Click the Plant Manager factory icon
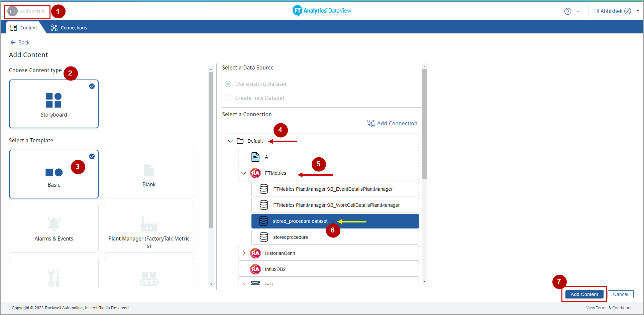 click(149, 224)
